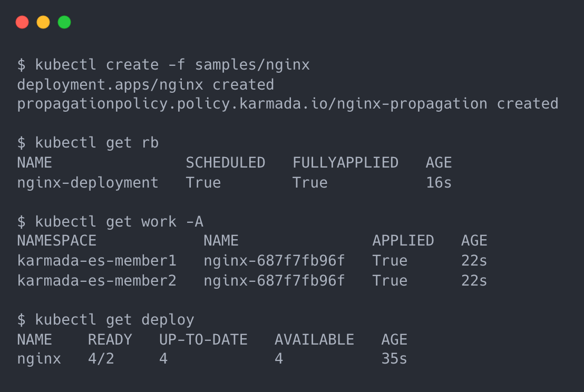Click the 'kubectl get work -A' command

[x=119, y=221]
